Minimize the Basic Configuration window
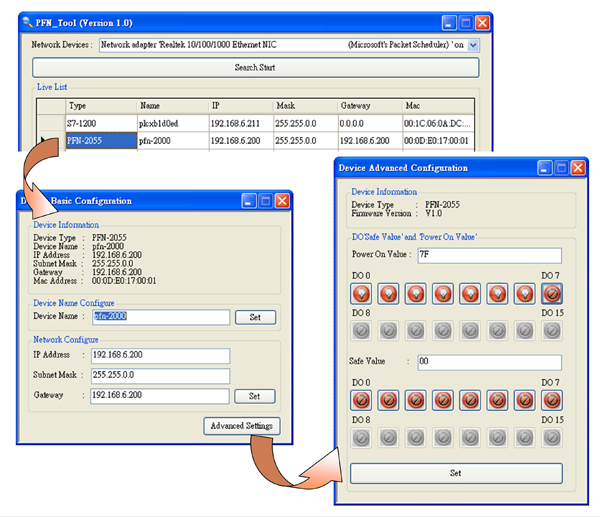600x517 pixels. (249, 201)
